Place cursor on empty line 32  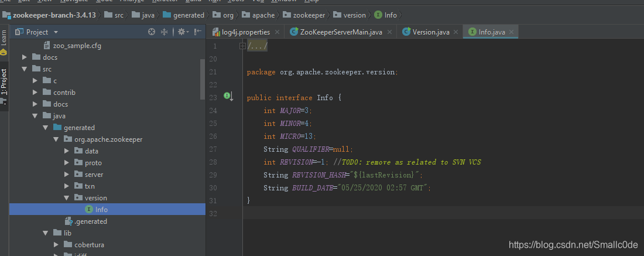[x=443, y=213]
